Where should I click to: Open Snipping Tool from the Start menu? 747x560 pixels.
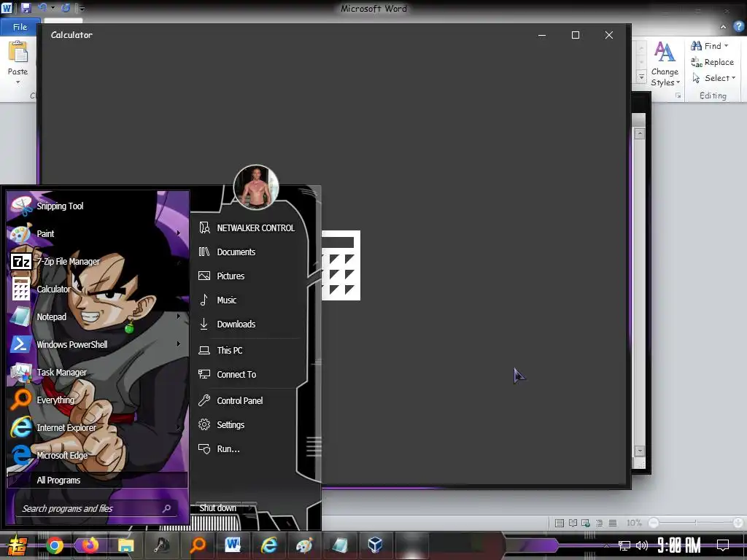(x=97, y=206)
